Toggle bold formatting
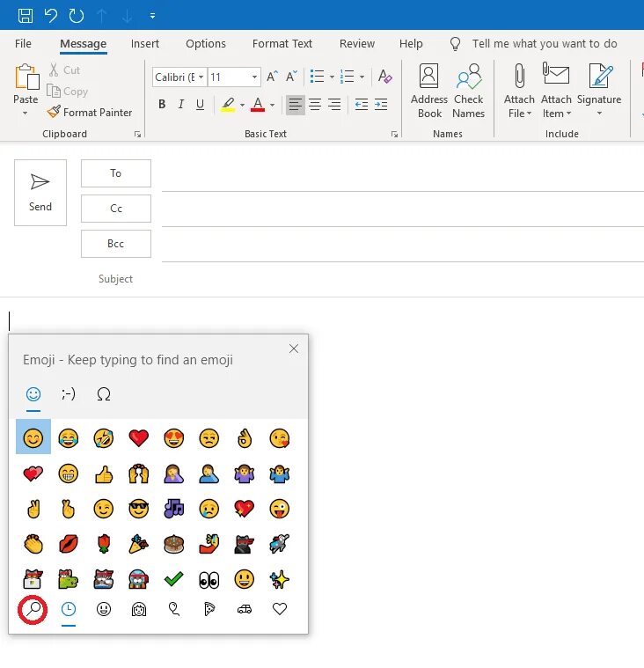This screenshot has height=668, width=644. pos(162,104)
